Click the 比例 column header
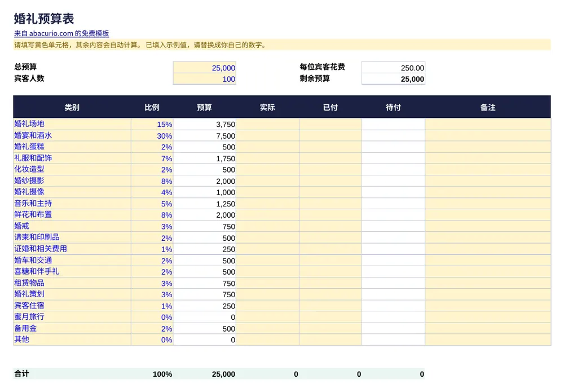The width and height of the screenshot is (564, 392). (152, 107)
